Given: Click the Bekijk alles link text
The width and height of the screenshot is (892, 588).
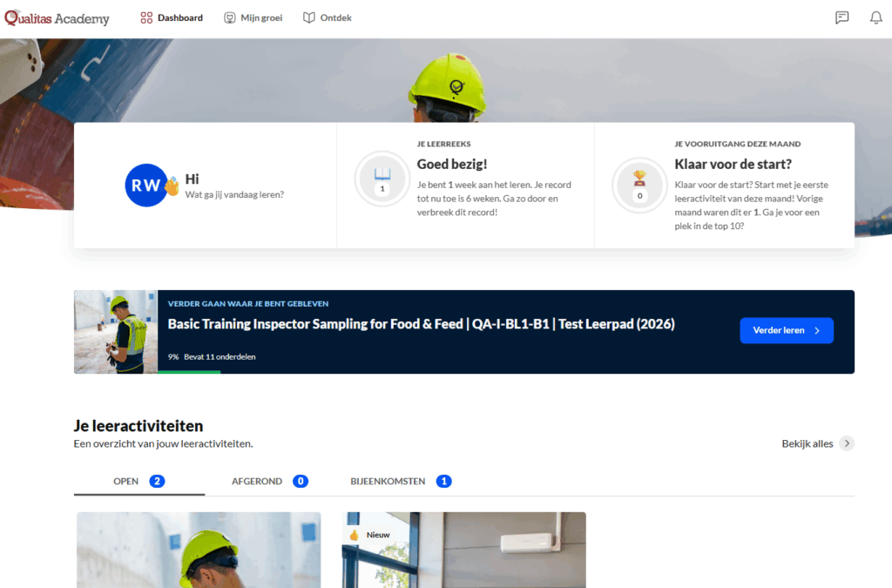Looking at the screenshot, I should click(x=808, y=443).
